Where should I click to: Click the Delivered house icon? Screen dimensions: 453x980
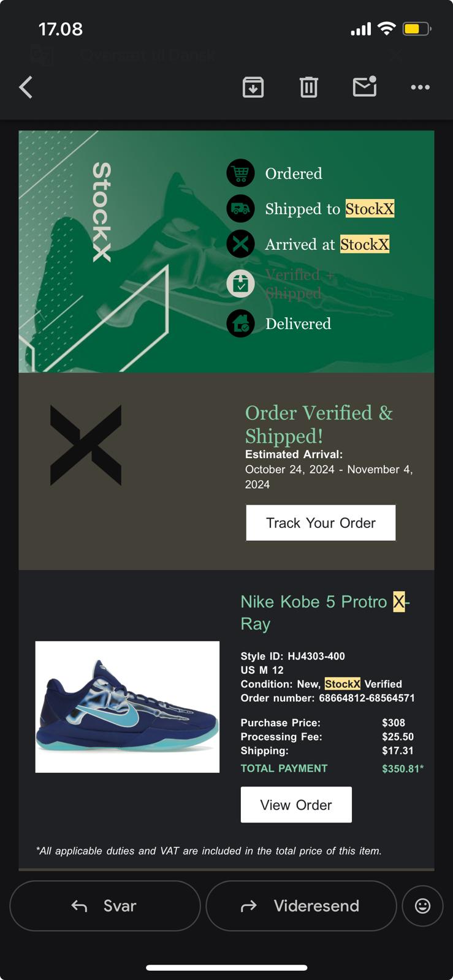click(240, 324)
